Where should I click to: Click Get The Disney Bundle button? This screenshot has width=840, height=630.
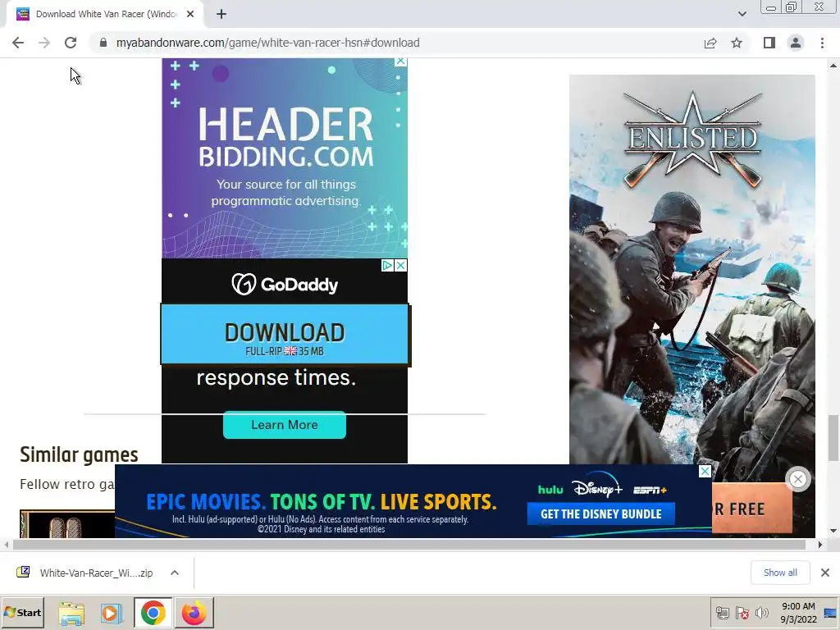coord(601,514)
